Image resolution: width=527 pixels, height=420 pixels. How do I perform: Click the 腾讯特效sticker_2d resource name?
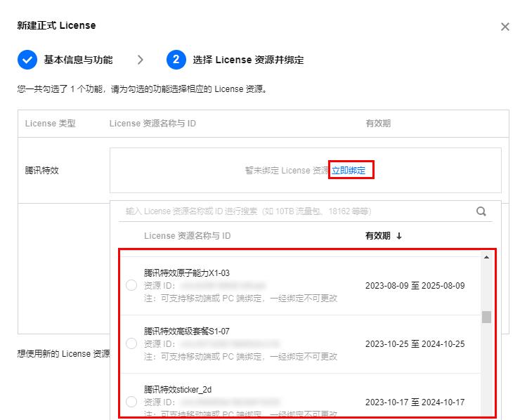pyautogui.click(x=178, y=389)
